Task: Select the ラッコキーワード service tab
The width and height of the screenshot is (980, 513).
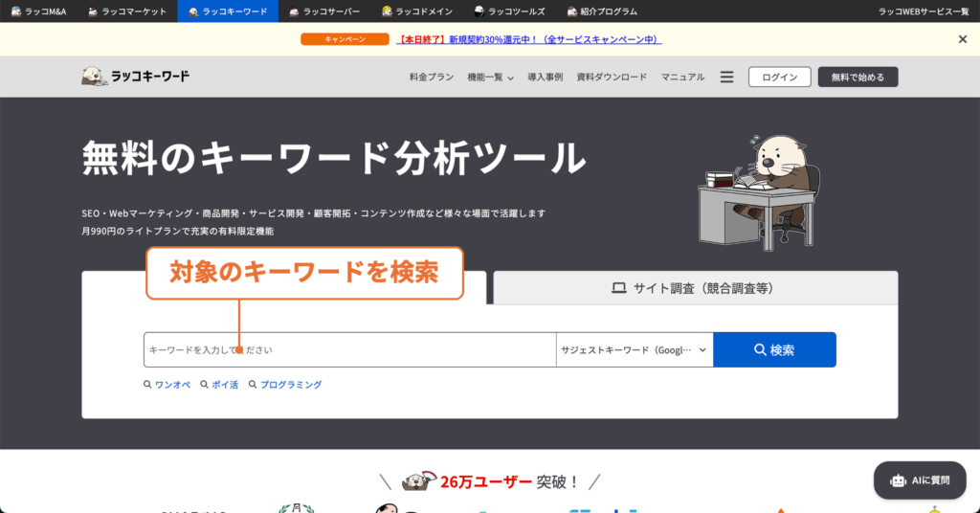Action: click(228, 11)
